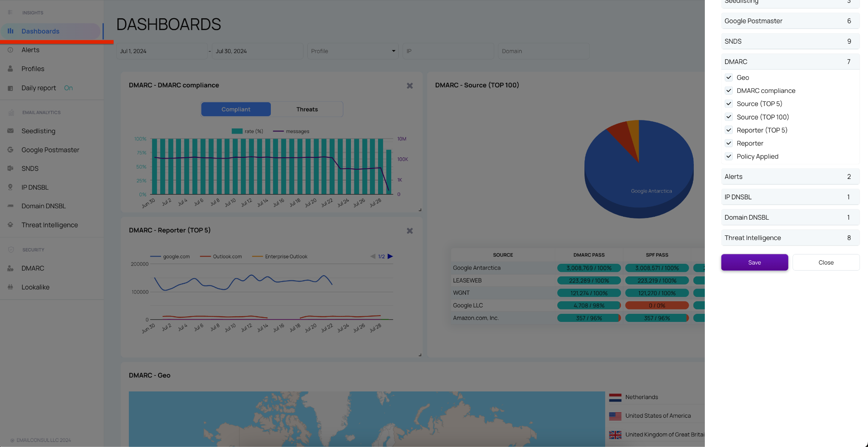The image size is (868, 447).
Task: Go to next legend page arrow
Action: tap(390, 256)
